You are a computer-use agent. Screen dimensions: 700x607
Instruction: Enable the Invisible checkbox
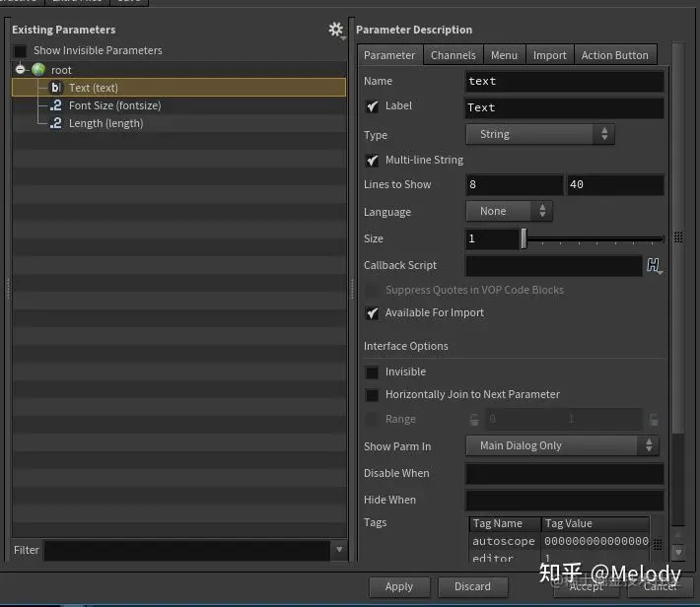click(x=372, y=371)
